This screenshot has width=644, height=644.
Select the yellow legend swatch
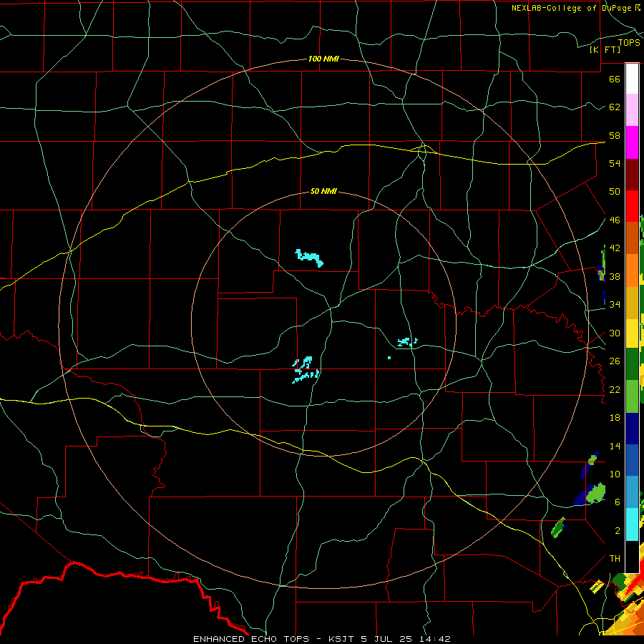(x=632, y=333)
